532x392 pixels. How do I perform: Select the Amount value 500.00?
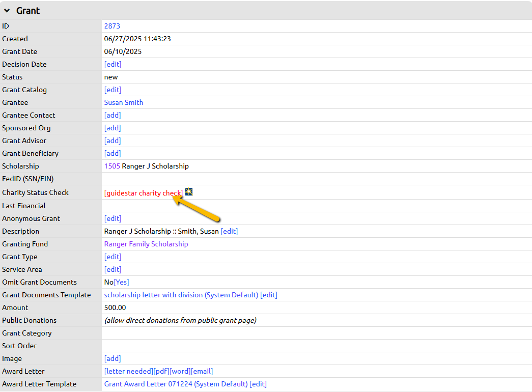point(115,307)
